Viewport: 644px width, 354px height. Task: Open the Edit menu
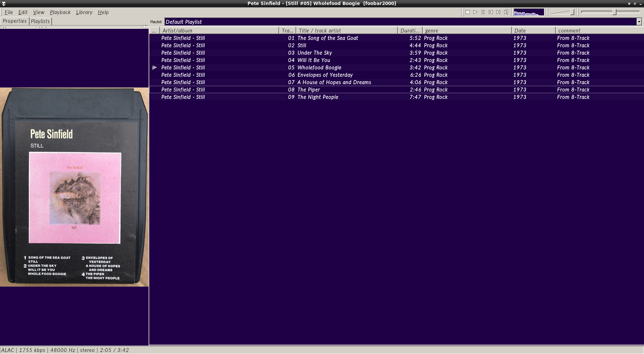23,12
